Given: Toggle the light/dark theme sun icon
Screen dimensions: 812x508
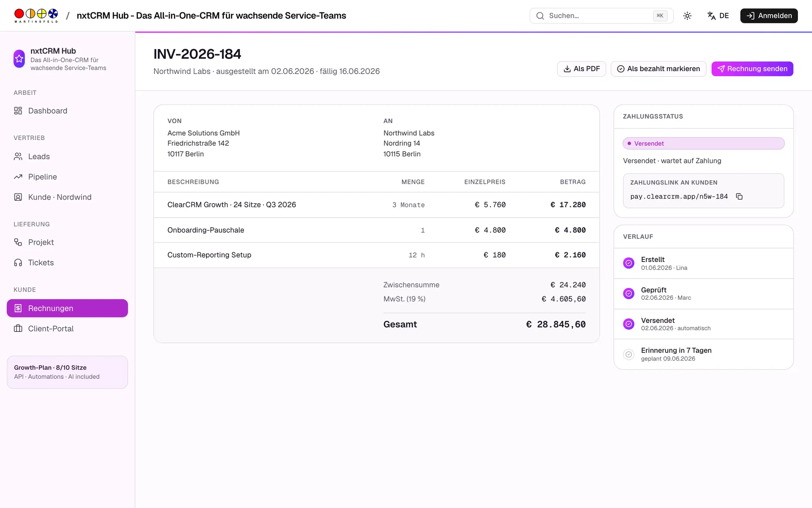Looking at the screenshot, I should coord(687,16).
